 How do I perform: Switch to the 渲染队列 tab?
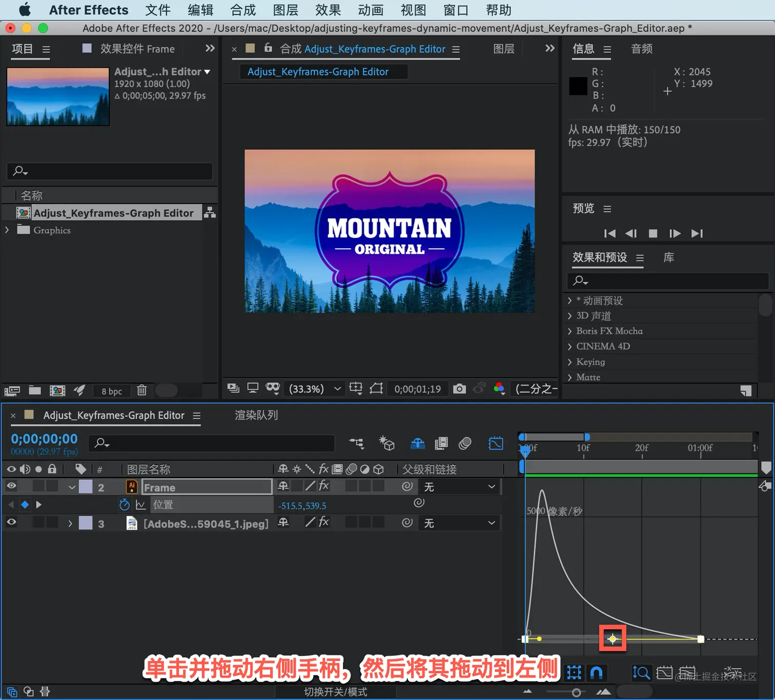pyautogui.click(x=256, y=415)
